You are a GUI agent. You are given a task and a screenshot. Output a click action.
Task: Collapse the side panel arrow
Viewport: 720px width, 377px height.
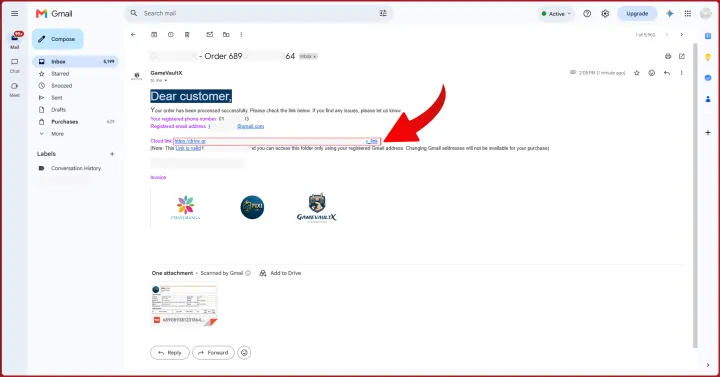click(x=708, y=365)
